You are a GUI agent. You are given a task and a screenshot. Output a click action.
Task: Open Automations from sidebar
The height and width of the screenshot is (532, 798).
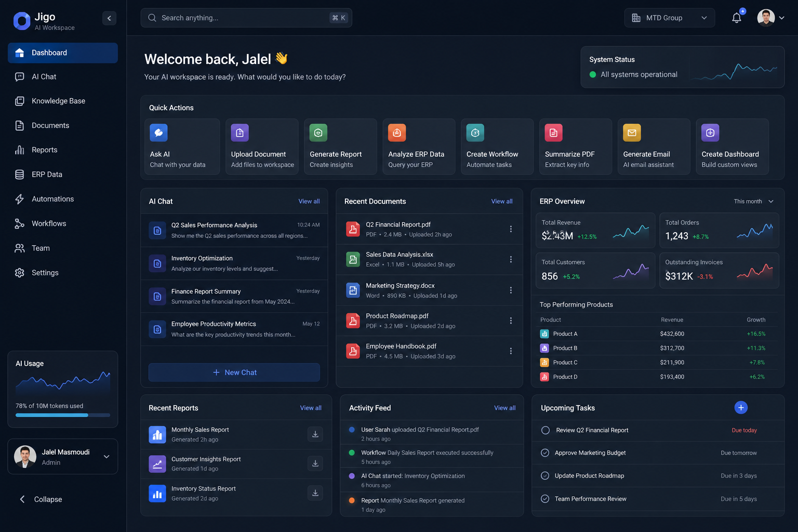coord(63,199)
